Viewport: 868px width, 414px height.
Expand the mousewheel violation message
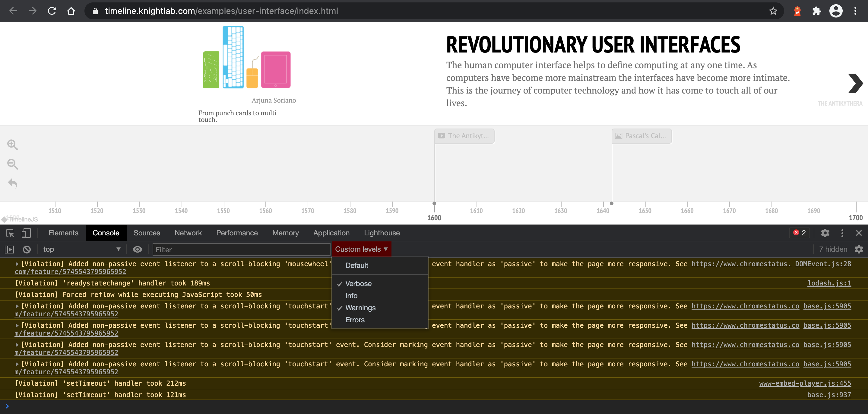click(x=17, y=264)
